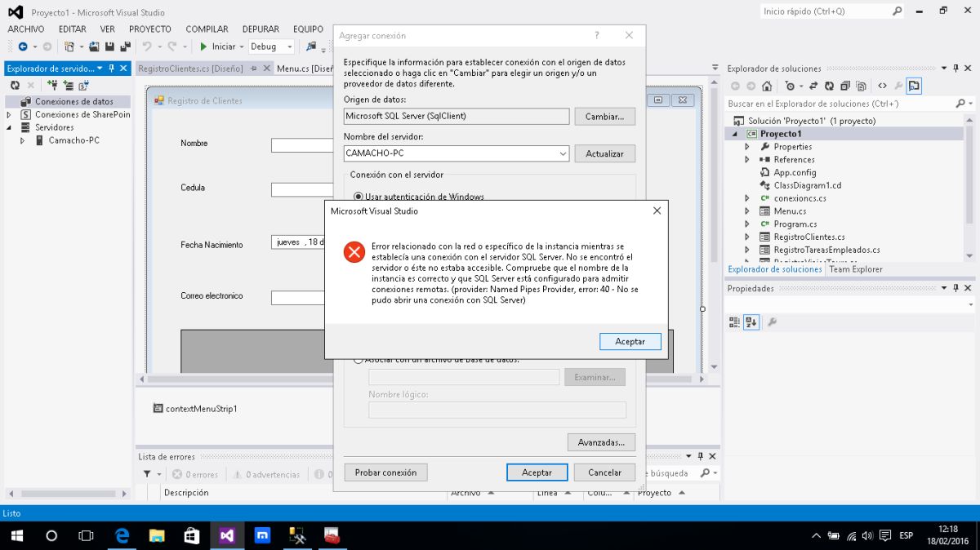Viewport: 980px width, 550px height.
Task: Open the EDITAR menu
Action: [x=72, y=29]
